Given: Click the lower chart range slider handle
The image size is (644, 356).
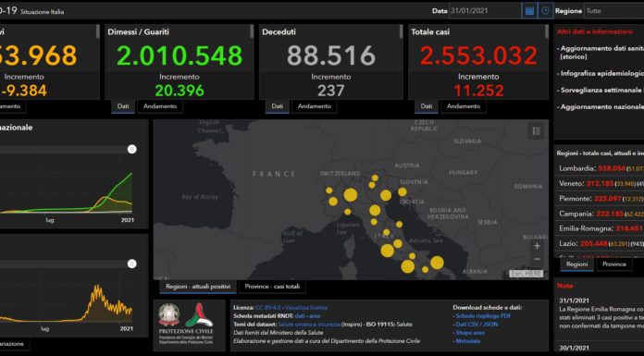Looking at the screenshot, I should (x=131, y=264).
